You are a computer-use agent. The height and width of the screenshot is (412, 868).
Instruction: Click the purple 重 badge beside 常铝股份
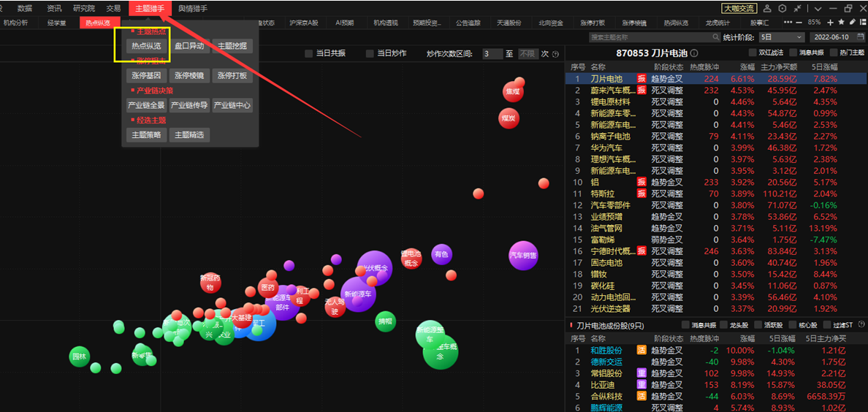pos(642,373)
